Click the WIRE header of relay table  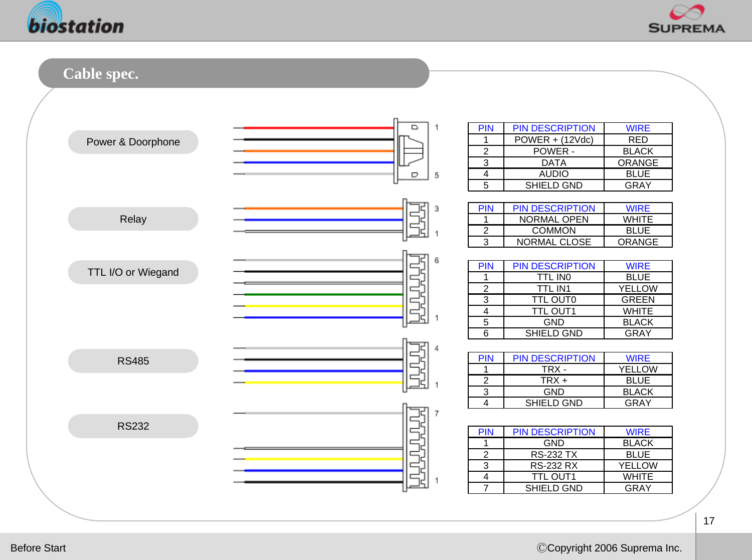pyautogui.click(x=638, y=208)
